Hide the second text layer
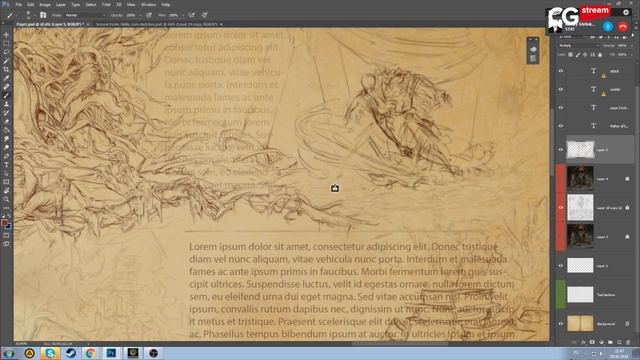 pos(561,89)
